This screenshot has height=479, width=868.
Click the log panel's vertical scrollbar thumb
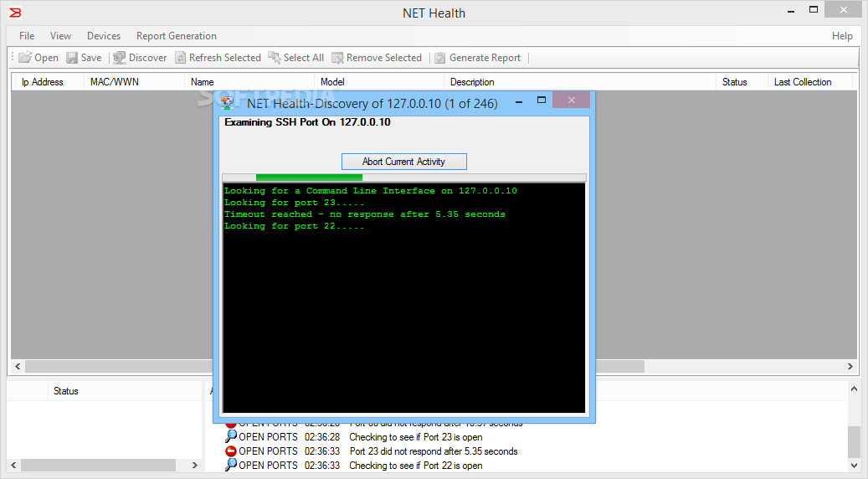click(854, 441)
